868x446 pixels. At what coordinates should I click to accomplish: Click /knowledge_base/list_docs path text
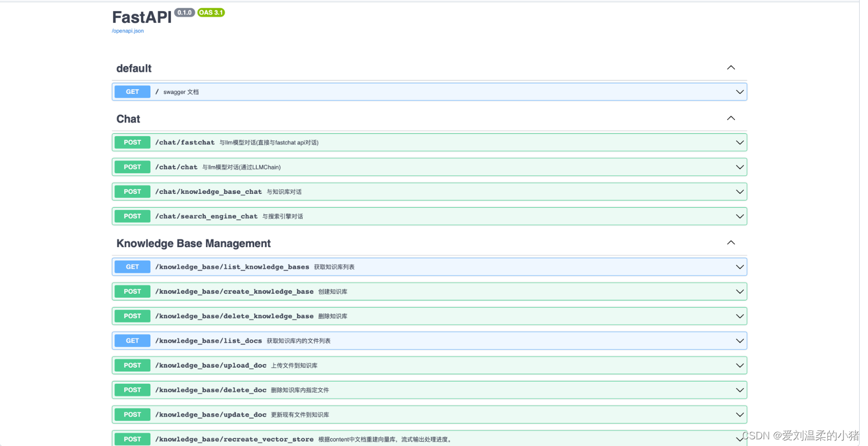pos(209,341)
